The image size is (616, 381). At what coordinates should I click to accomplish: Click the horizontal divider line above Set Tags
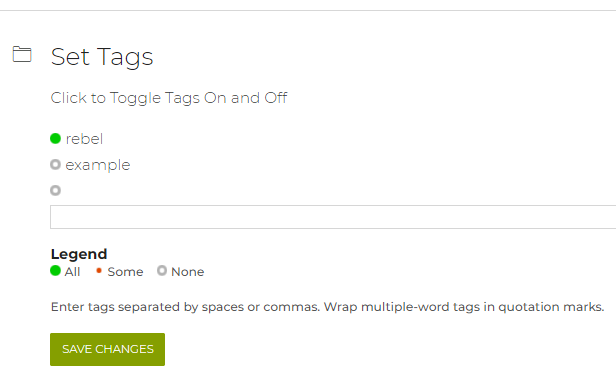coord(308,11)
